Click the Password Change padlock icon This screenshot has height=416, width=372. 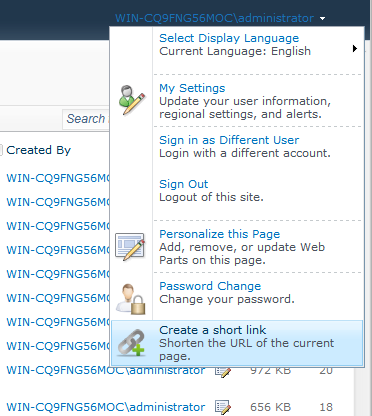[131, 299]
